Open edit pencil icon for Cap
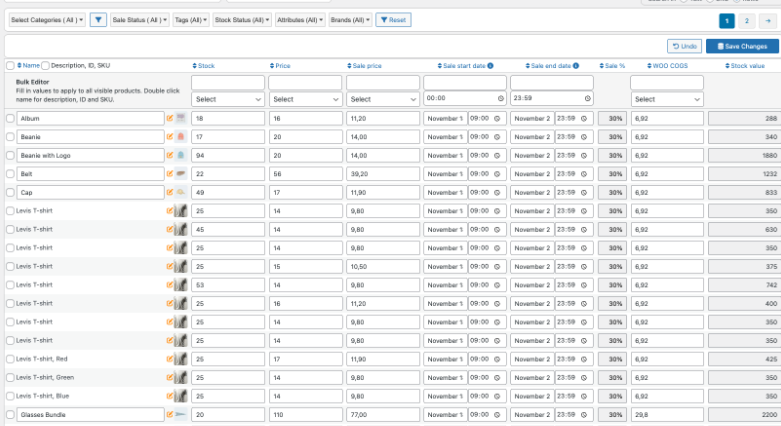Viewport: 781px width, 426px height. coord(170,192)
